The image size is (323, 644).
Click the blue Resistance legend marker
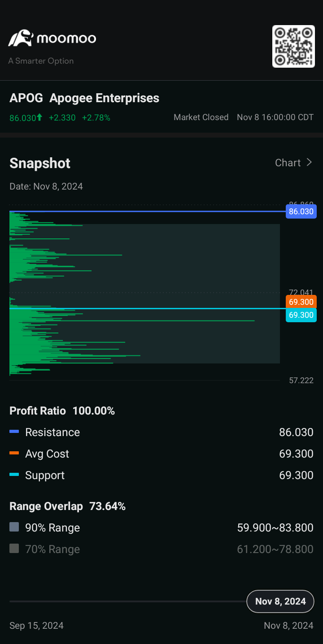pyautogui.click(x=14, y=432)
